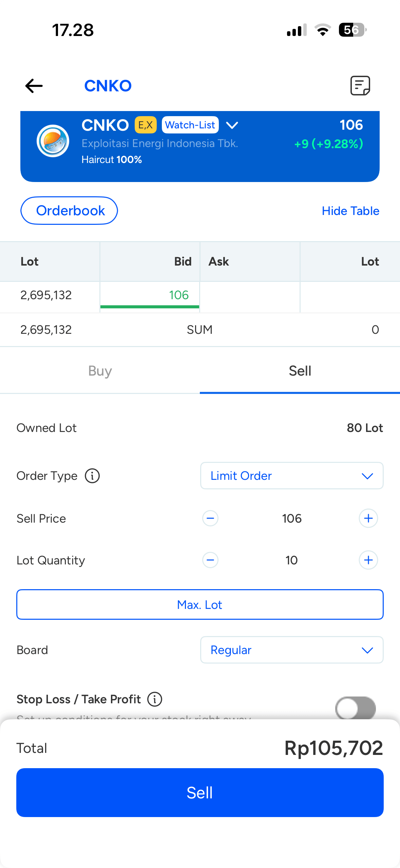Tap the CNKO company logo

pos(53,141)
